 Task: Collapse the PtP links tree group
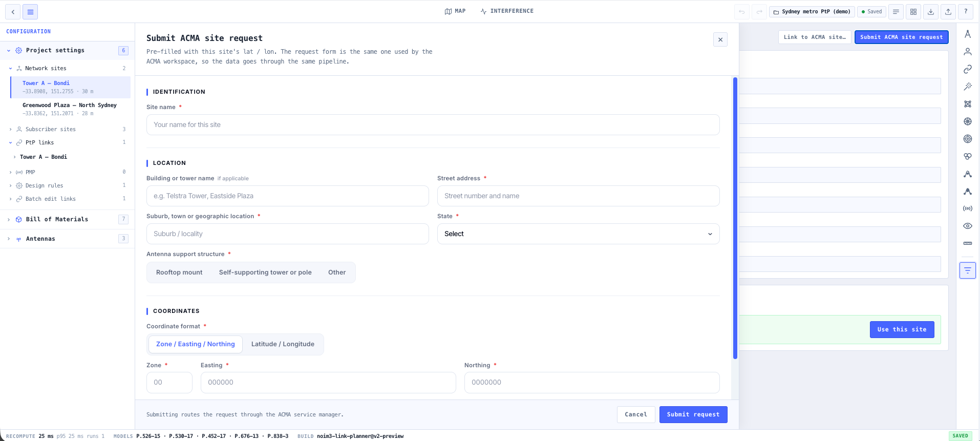coord(10,143)
